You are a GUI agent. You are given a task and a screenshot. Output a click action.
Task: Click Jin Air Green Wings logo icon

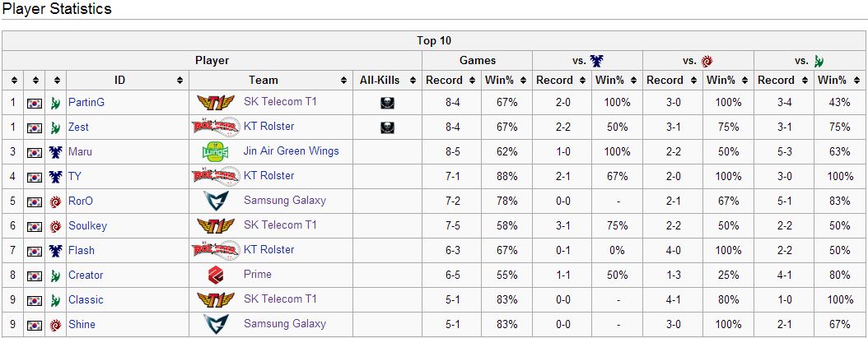click(215, 152)
